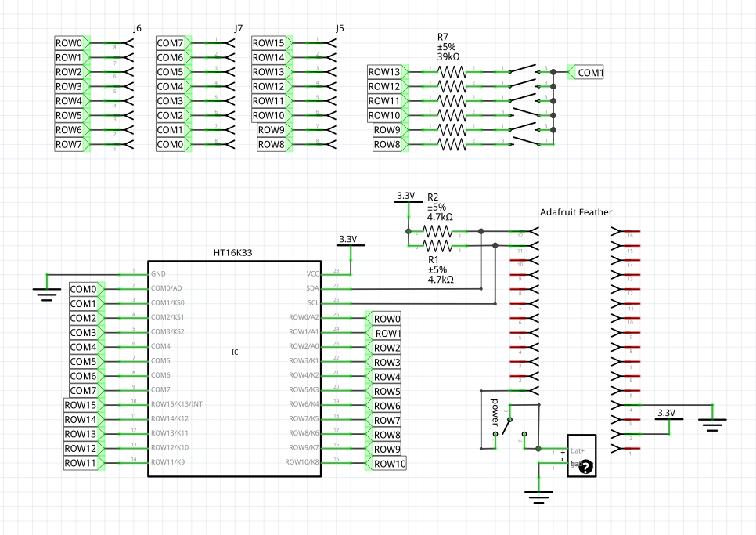Click the IC text at HT16K33 center

click(x=235, y=352)
